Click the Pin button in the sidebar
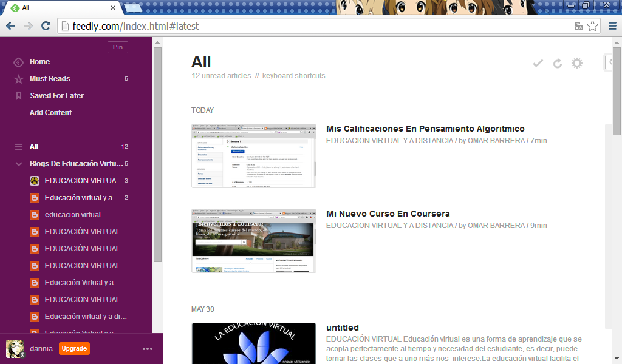 click(118, 47)
